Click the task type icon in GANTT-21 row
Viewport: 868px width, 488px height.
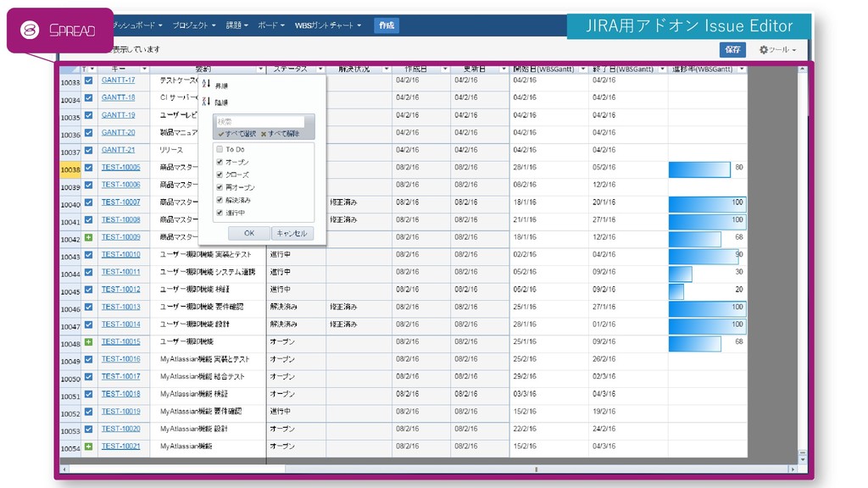[88, 151]
